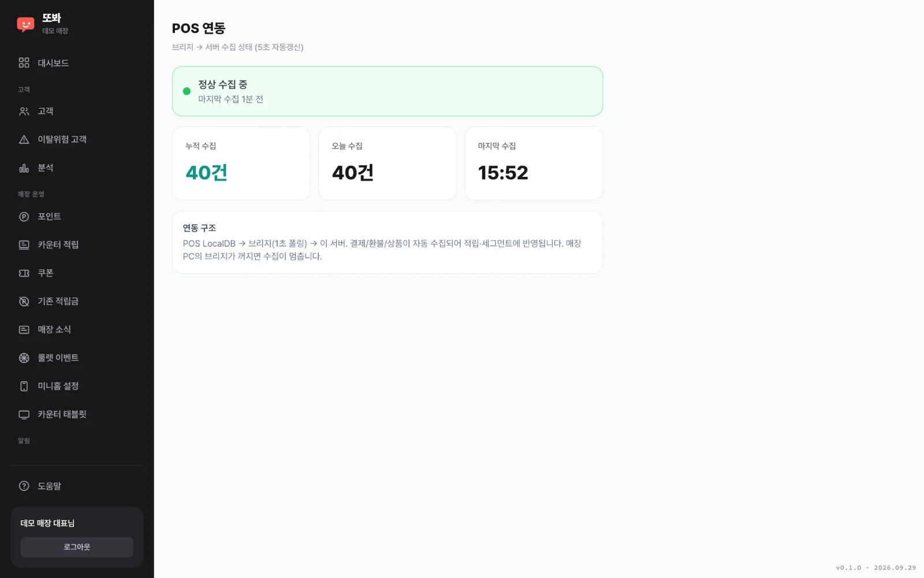The image size is (924, 578).
Task: Go to 기존 적립금 in the sidebar
Action: click(77, 301)
